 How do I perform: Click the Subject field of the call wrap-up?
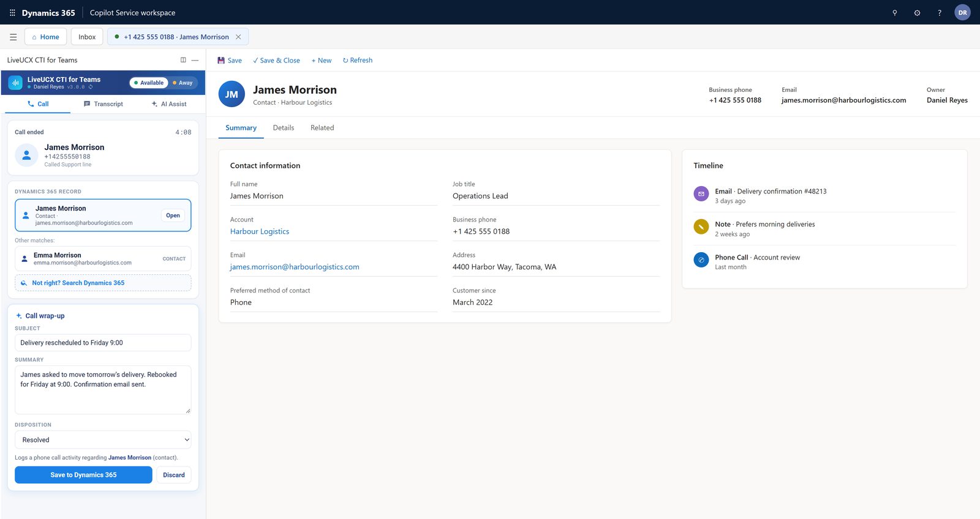103,343
